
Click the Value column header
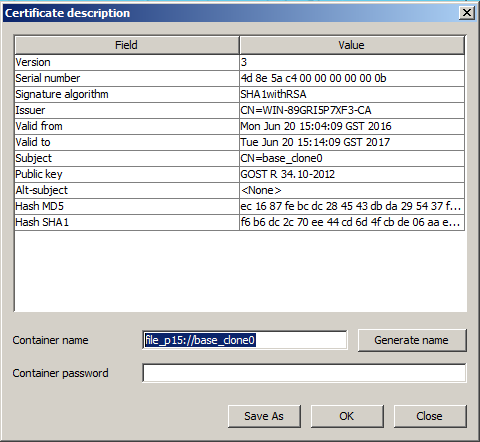point(352,45)
